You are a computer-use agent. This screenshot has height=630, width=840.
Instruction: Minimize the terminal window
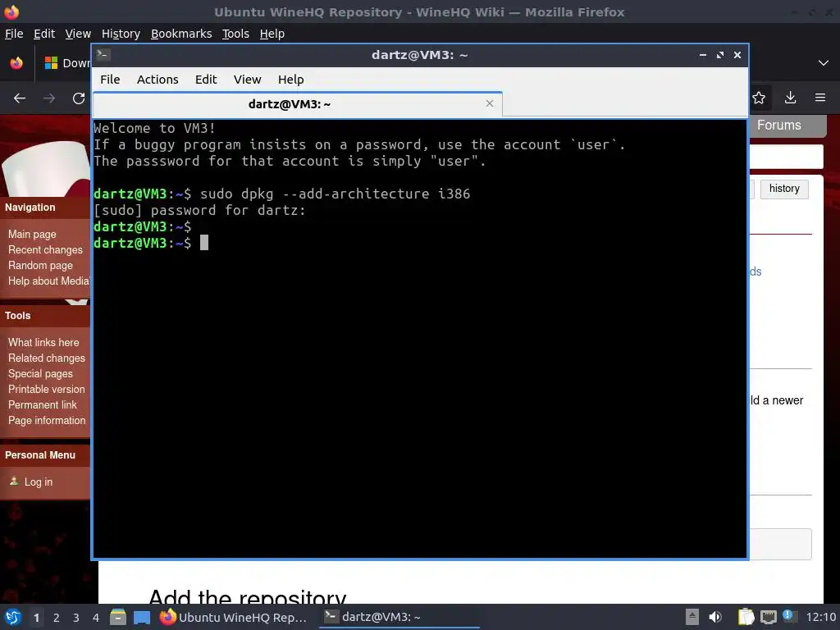pos(703,55)
